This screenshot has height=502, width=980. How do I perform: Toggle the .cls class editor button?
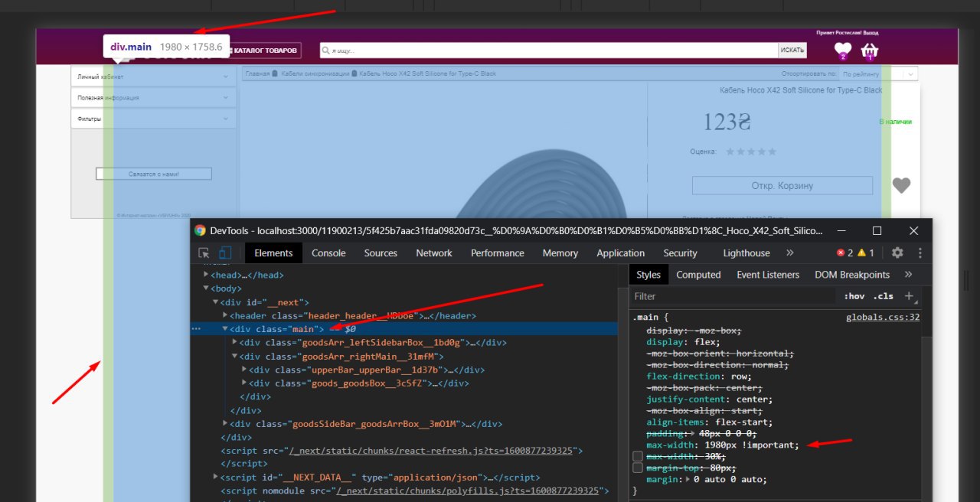tap(884, 296)
